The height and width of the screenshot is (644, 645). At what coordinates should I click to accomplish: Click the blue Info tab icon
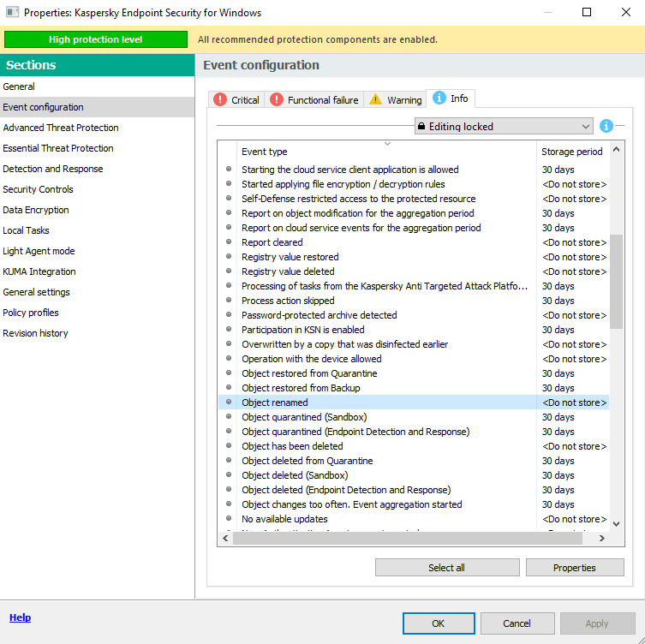(439, 98)
